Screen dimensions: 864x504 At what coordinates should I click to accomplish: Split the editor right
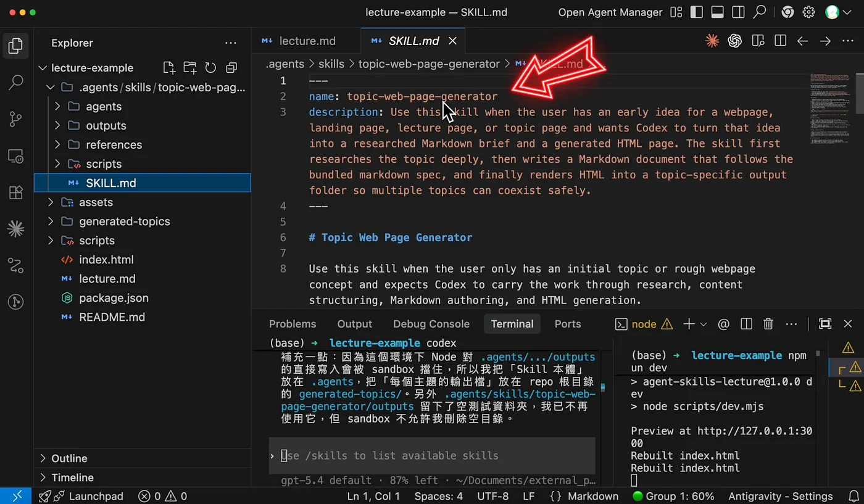tap(780, 41)
